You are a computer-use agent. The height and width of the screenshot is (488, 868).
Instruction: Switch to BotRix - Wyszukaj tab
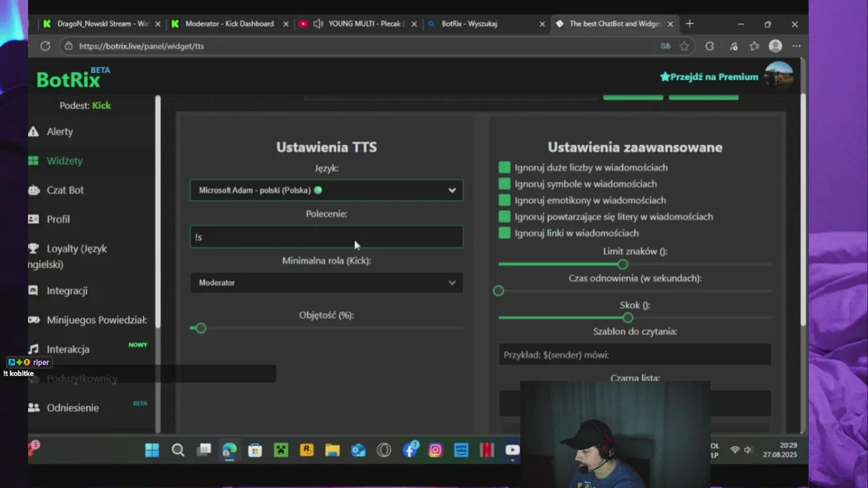click(486, 24)
